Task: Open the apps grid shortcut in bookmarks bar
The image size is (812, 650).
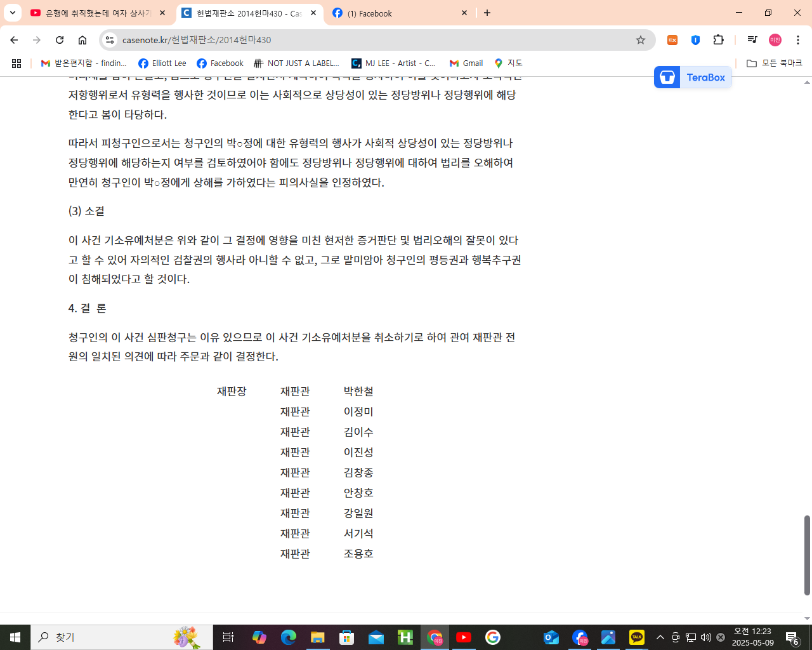Action: point(16,63)
